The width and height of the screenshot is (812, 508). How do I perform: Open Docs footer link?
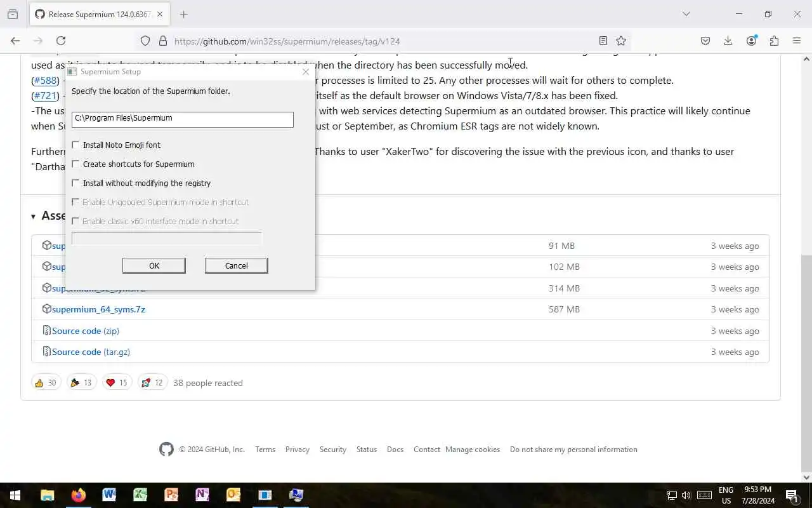(395, 450)
